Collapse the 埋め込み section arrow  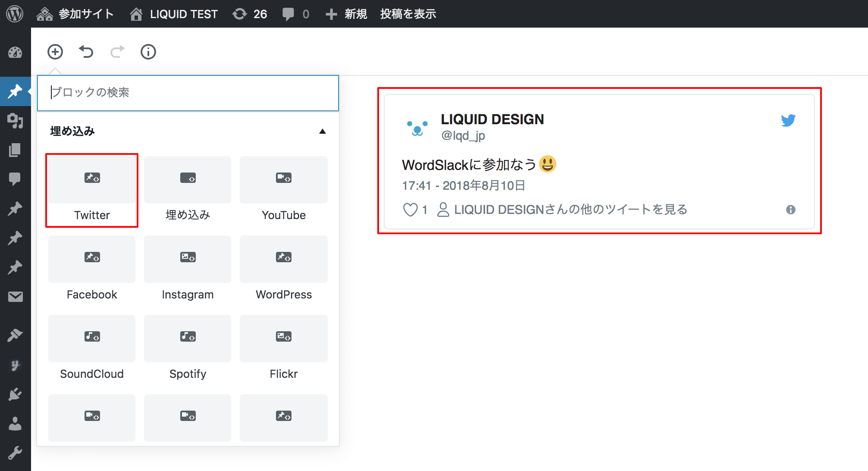point(322,131)
